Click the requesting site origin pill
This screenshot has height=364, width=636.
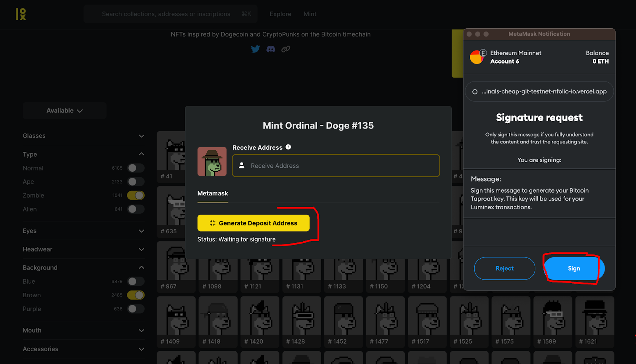tap(539, 91)
